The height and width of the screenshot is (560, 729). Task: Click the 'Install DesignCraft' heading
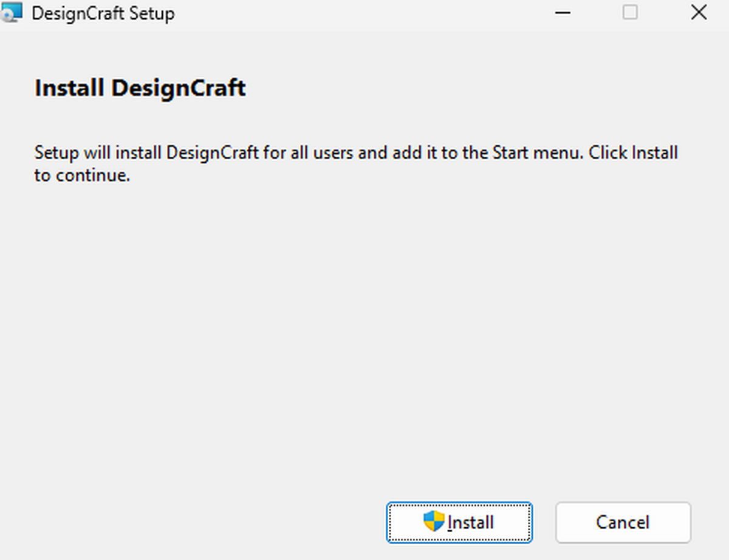pyautogui.click(x=140, y=88)
